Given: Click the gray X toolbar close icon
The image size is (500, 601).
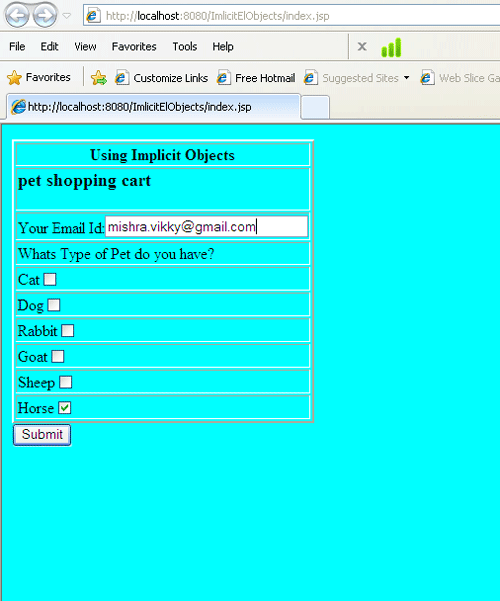Looking at the screenshot, I should 362,47.
